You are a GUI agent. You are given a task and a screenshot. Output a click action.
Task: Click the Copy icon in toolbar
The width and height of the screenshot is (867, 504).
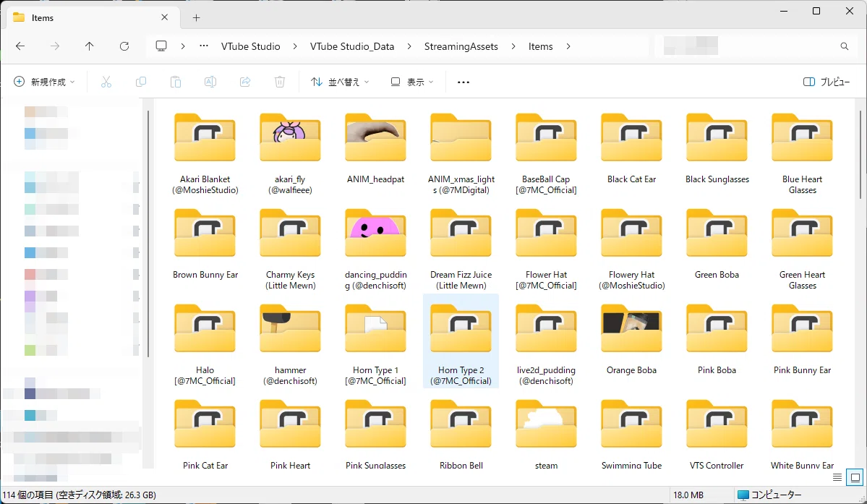click(141, 82)
